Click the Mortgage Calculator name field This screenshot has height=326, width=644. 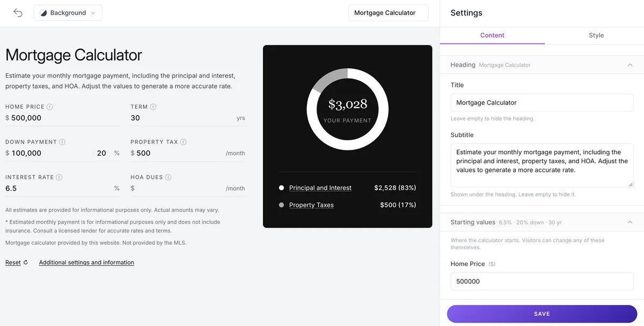click(x=389, y=13)
